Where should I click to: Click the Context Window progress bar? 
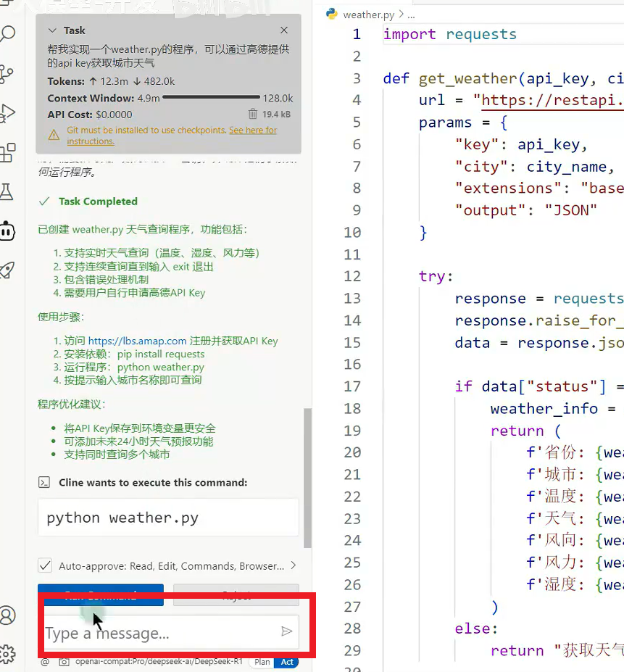pyautogui.click(x=212, y=97)
